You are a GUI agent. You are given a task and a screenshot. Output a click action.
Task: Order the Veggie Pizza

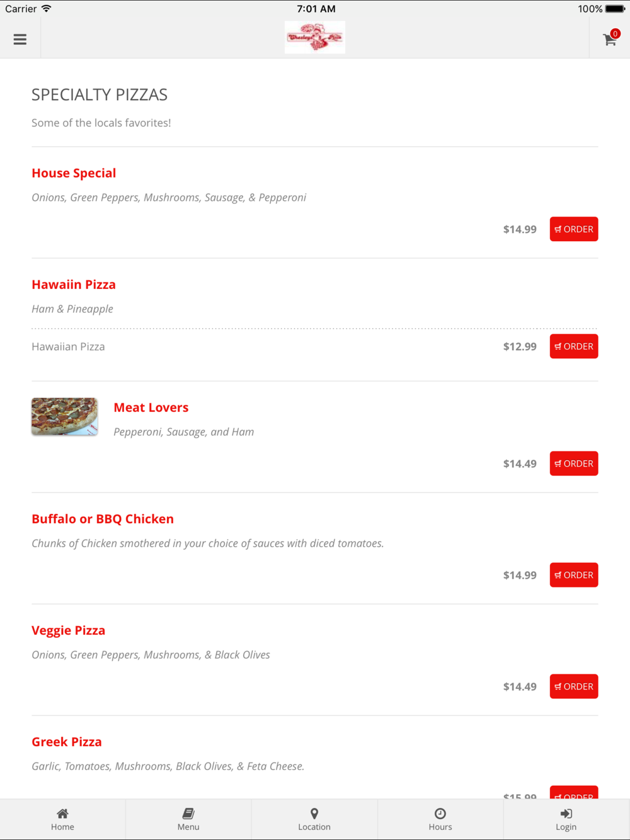click(574, 686)
